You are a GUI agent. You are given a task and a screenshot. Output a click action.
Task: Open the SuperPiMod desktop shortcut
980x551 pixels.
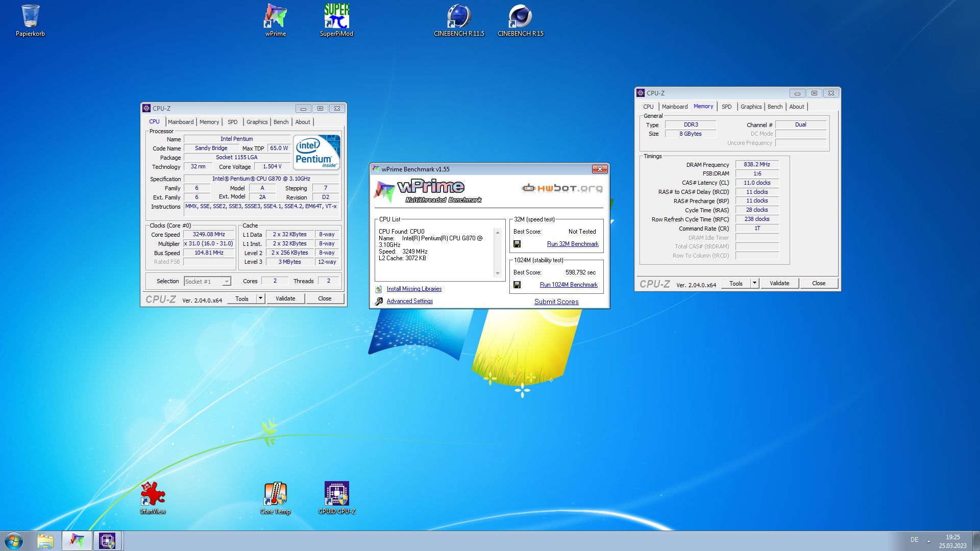click(x=336, y=20)
